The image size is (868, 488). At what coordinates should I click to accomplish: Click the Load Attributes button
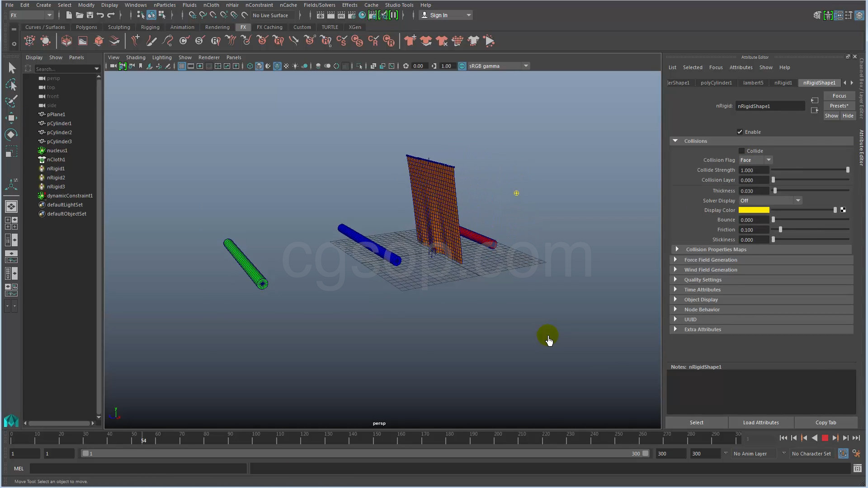pyautogui.click(x=761, y=422)
